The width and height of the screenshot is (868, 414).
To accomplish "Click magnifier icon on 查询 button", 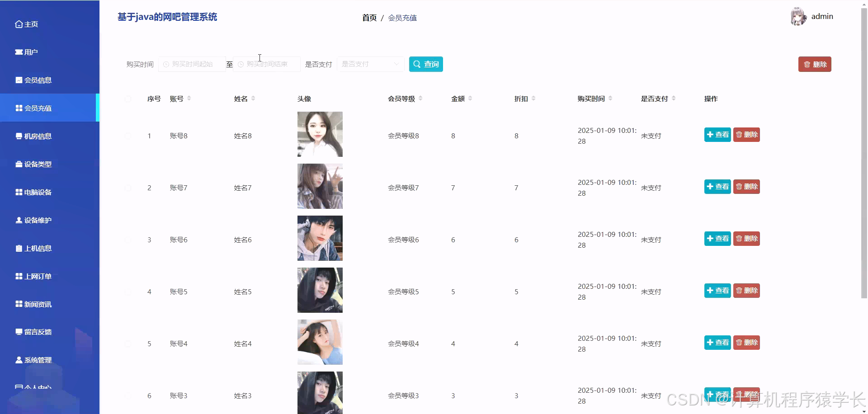I will tap(417, 64).
